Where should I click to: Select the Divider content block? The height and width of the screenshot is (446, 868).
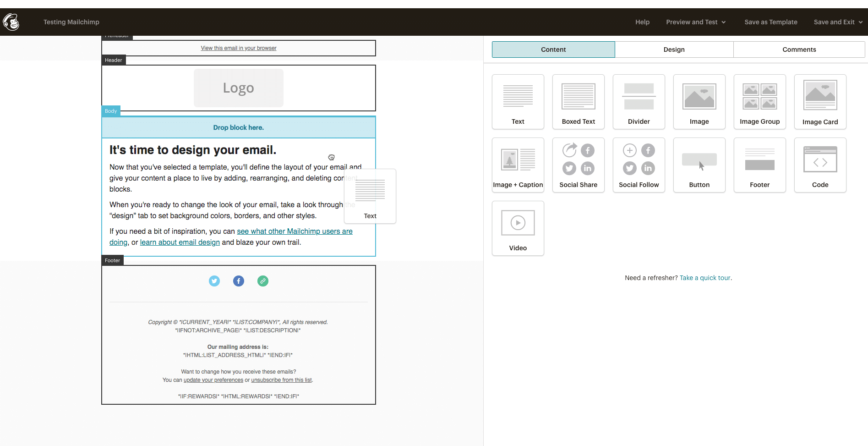(x=639, y=101)
